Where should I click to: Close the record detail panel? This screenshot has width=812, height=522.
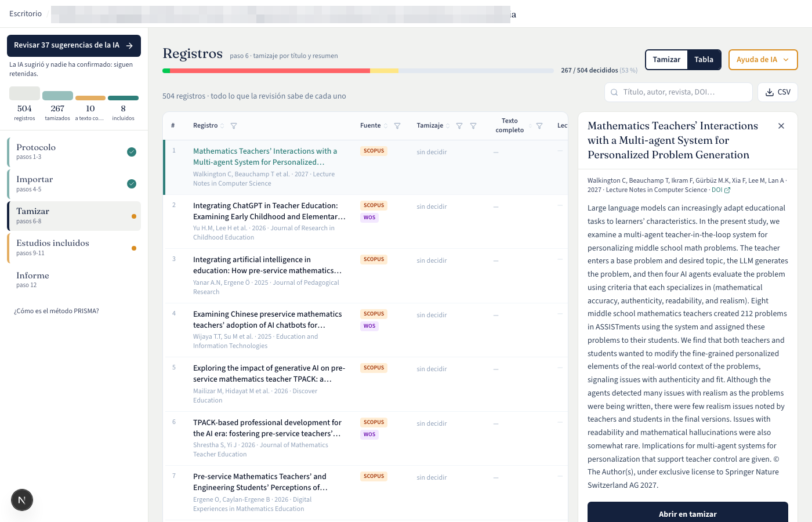click(781, 126)
